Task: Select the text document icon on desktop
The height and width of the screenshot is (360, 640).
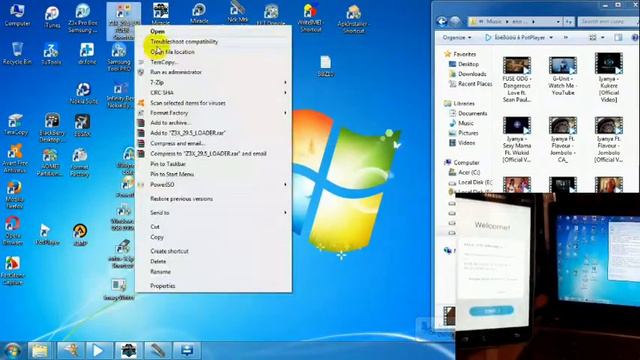Action: click(325, 66)
